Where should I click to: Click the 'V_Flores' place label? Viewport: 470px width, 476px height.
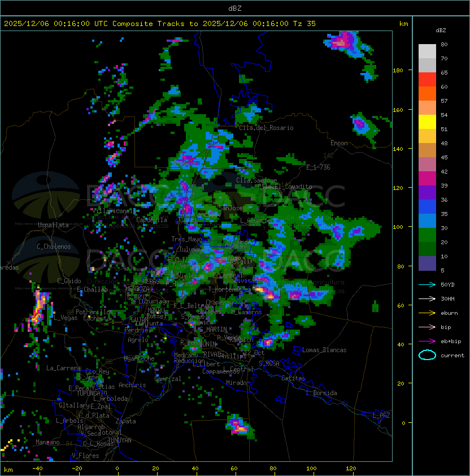(x=85, y=456)
